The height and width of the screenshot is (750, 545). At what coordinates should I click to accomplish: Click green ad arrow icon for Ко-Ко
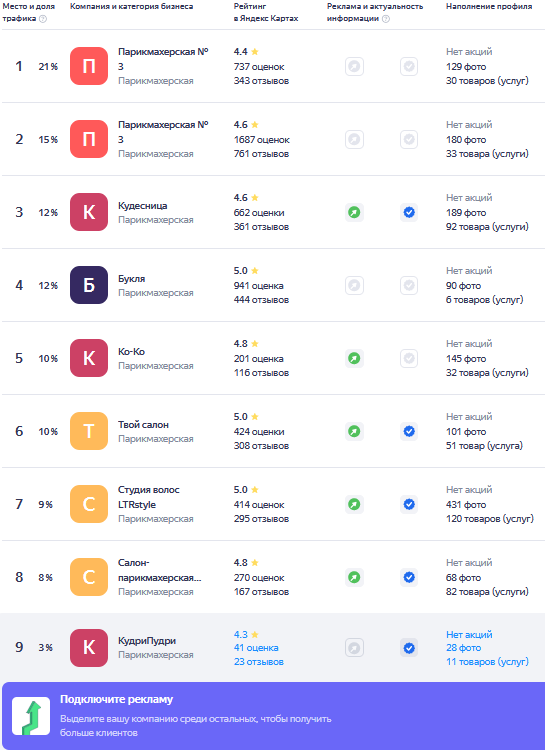354,358
